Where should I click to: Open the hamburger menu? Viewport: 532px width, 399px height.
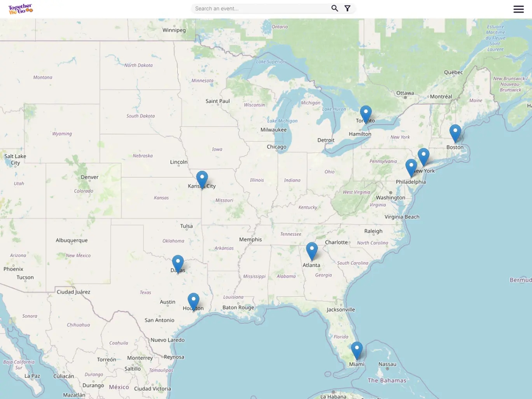pyautogui.click(x=518, y=9)
